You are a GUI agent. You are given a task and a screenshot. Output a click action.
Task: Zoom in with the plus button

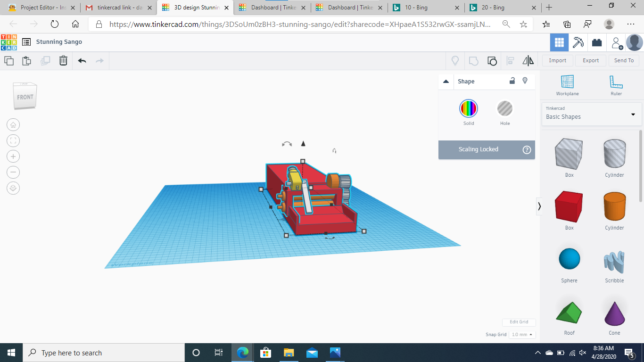tap(13, 156)
